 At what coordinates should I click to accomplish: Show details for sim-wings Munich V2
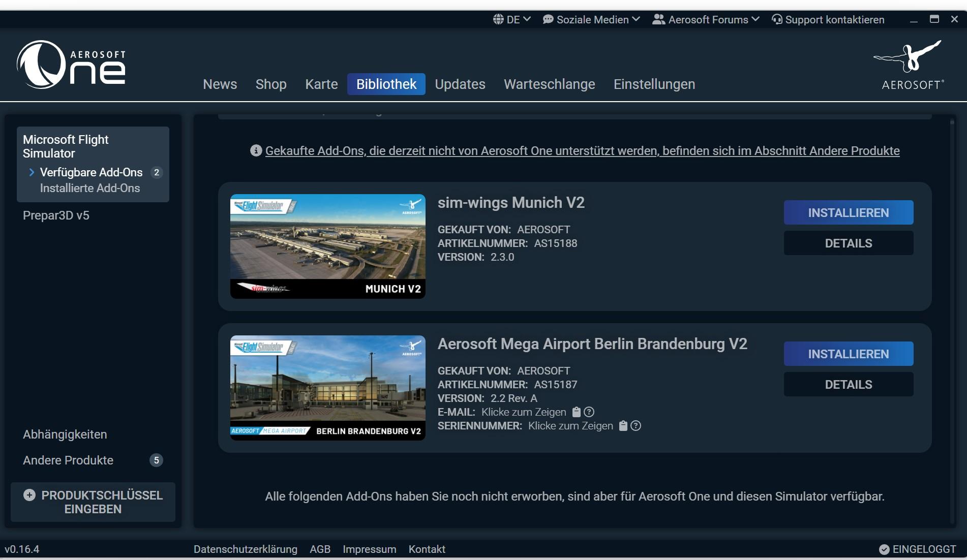click(849, 243)
